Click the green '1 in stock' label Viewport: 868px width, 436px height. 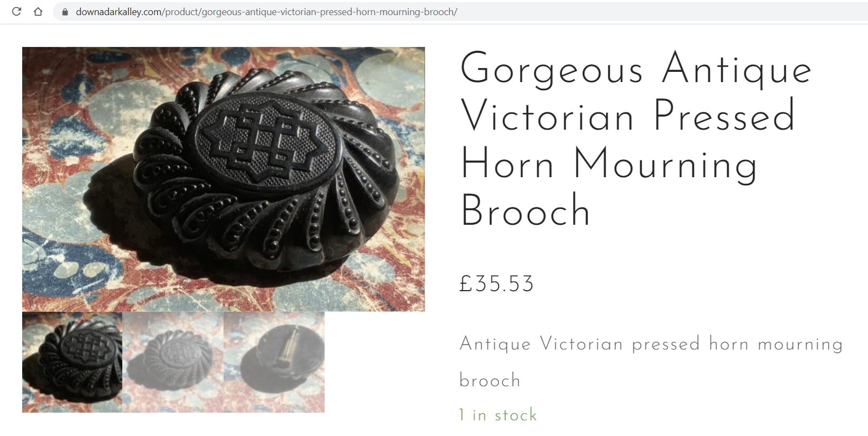(x=498, y=415)
